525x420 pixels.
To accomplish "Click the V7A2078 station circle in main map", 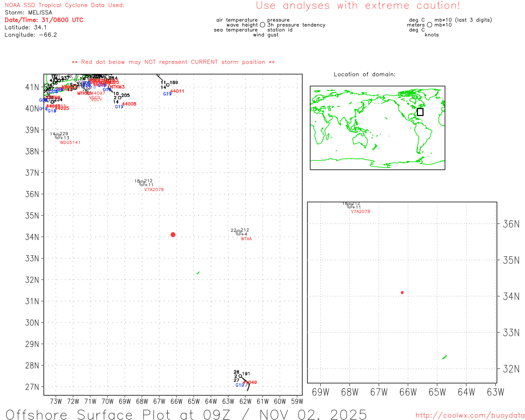I will 142,183.
